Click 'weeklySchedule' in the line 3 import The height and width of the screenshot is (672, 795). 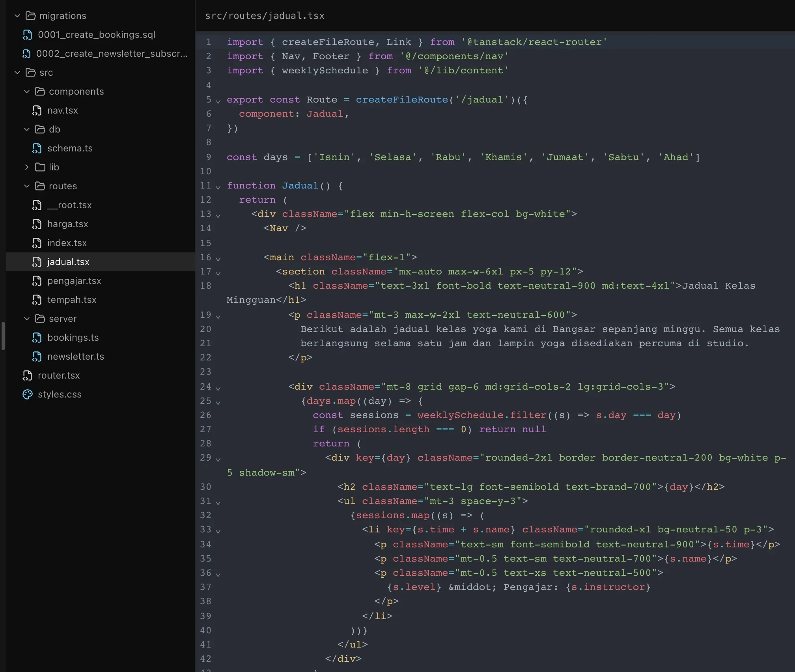325,71
